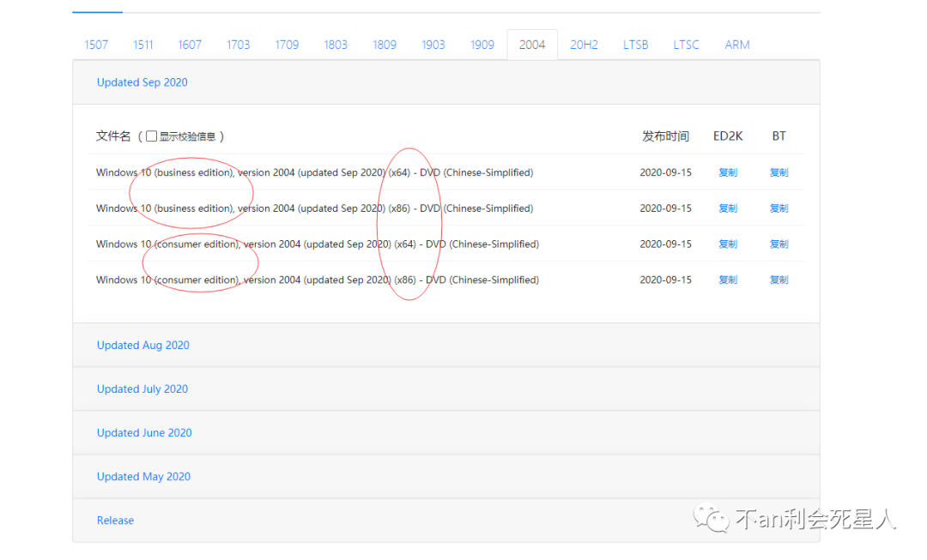Select the consumer edition x86 file name
Image resolution: width=927 pixels, height=560 pixels.
[318, 280]
